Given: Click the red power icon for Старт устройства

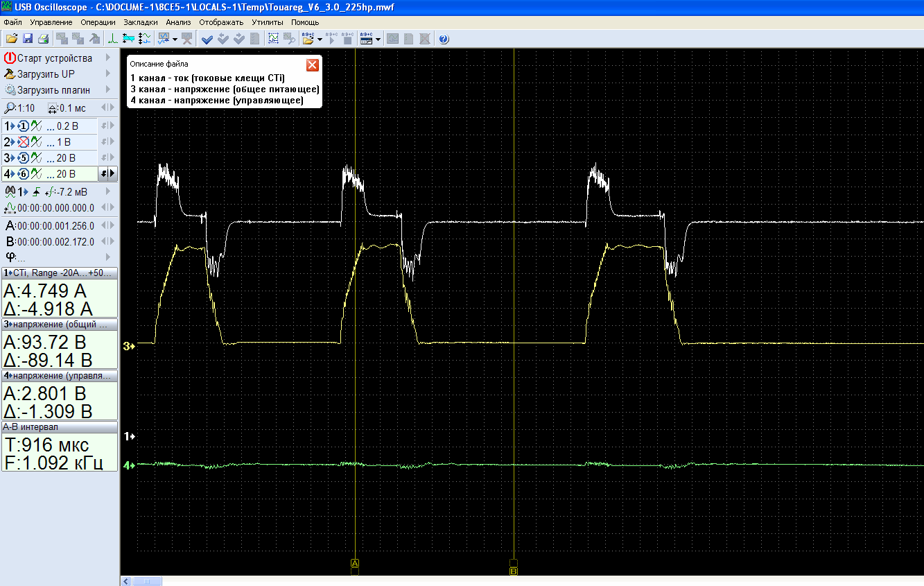Looking at the screenshot, I should [x=10, y=58].
